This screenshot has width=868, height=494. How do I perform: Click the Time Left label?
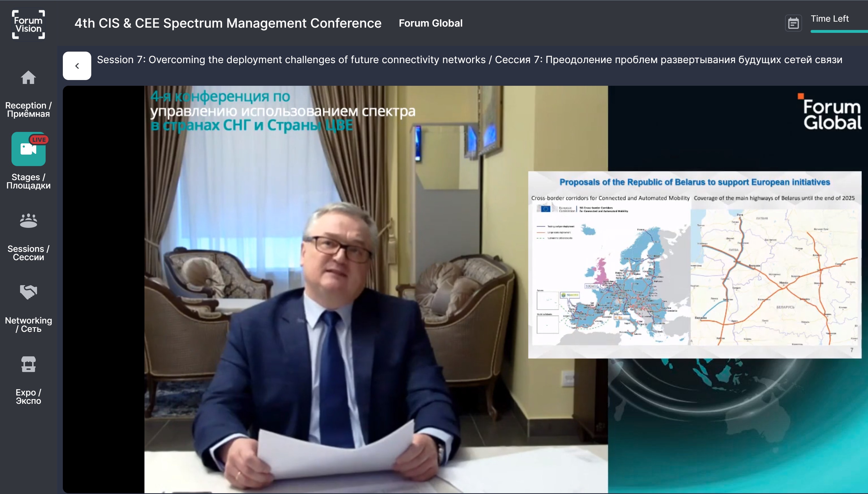coord(830,19)
